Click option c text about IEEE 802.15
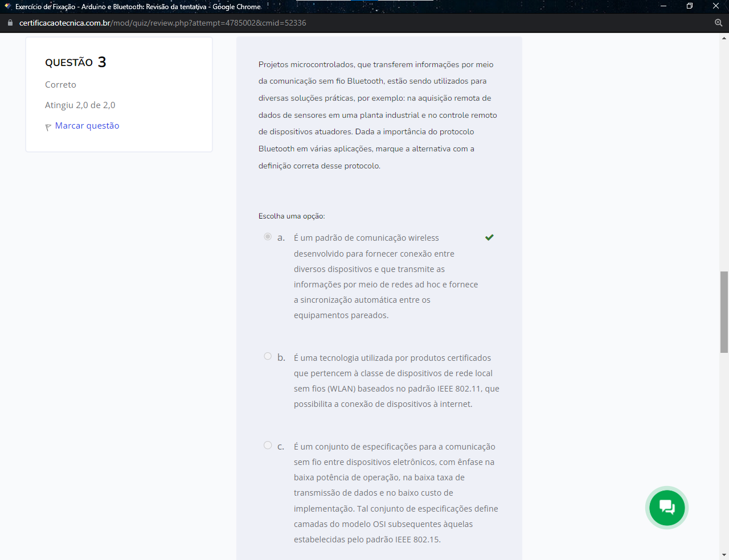 [395, 493]
